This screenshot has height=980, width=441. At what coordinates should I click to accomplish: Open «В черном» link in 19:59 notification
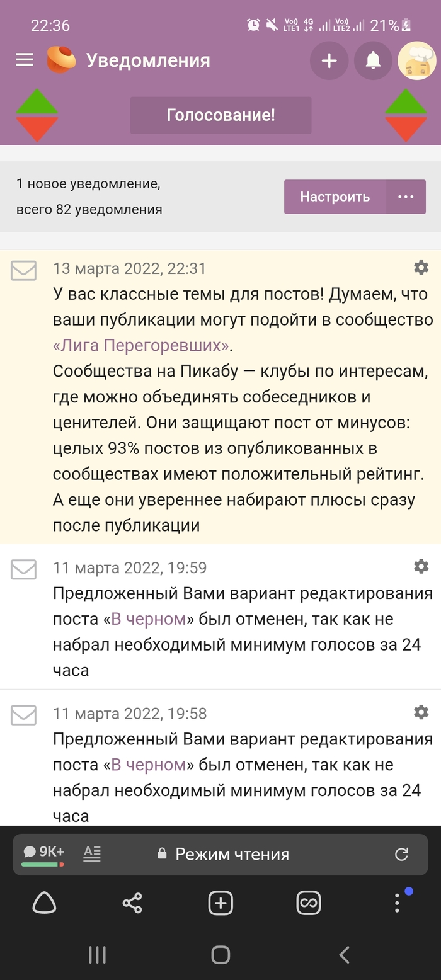point(149,619)
